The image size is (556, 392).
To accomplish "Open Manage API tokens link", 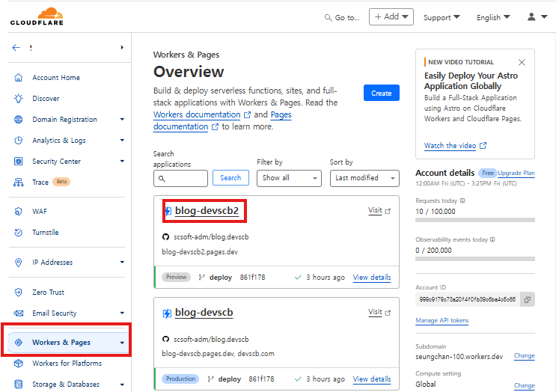I will tap(442, 320).
